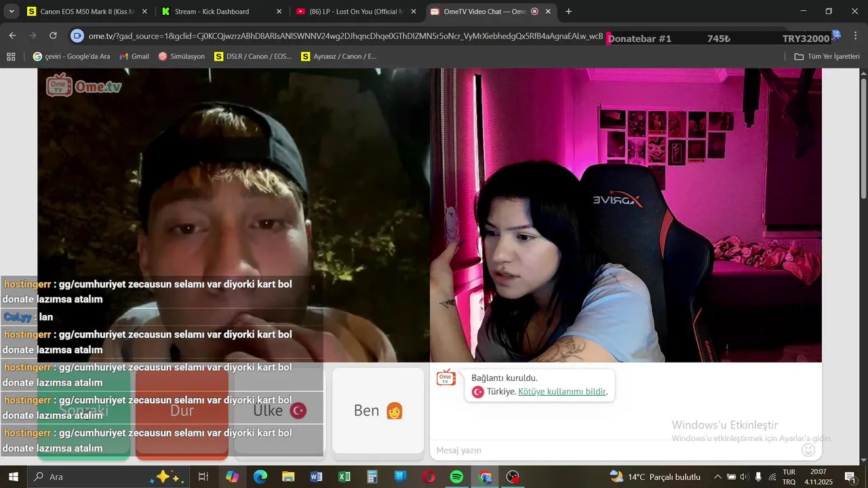Open the Aynasız / Canon bookmark
Viewport: 868px width, 488px height.
pos(339,56)
